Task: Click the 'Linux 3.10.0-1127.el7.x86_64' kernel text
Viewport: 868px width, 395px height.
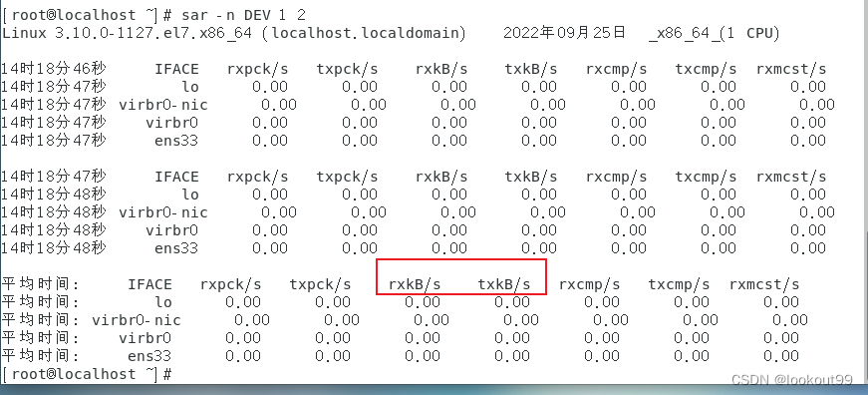Action: [127, 33]
